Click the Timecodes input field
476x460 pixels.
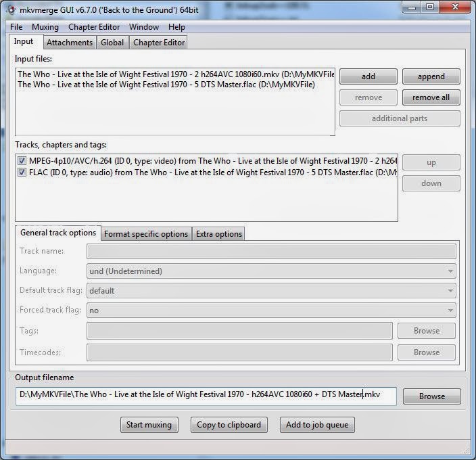coord(239,352)
